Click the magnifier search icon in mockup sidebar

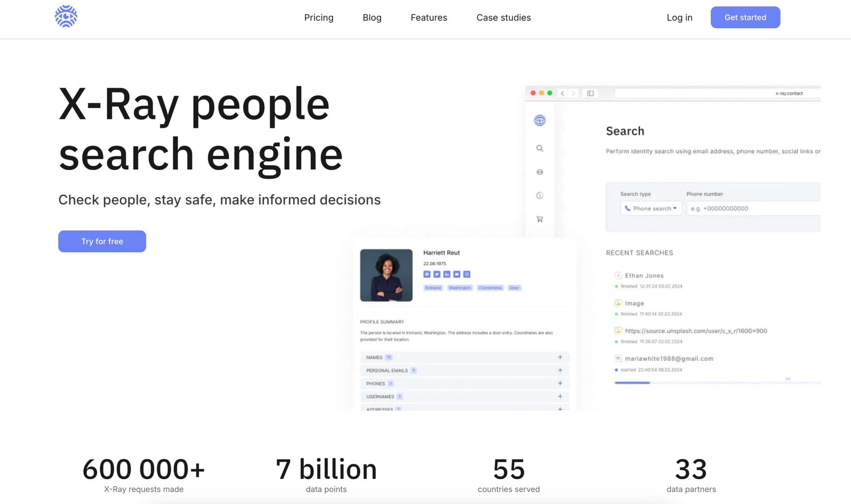(539, 148)
